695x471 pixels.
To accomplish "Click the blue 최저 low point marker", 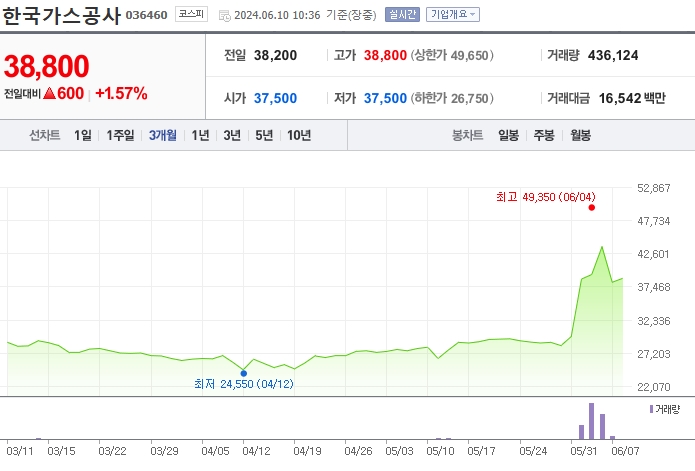I will point(243,374).
